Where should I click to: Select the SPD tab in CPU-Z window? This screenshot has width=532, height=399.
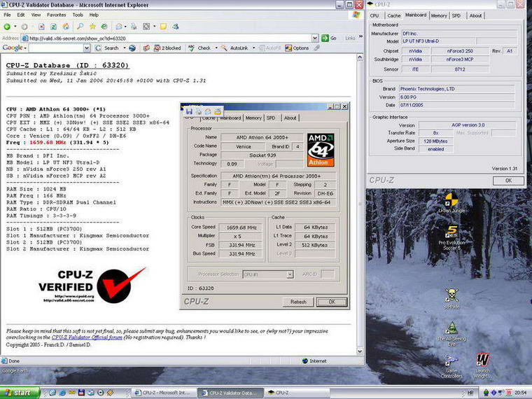(456, 15)
